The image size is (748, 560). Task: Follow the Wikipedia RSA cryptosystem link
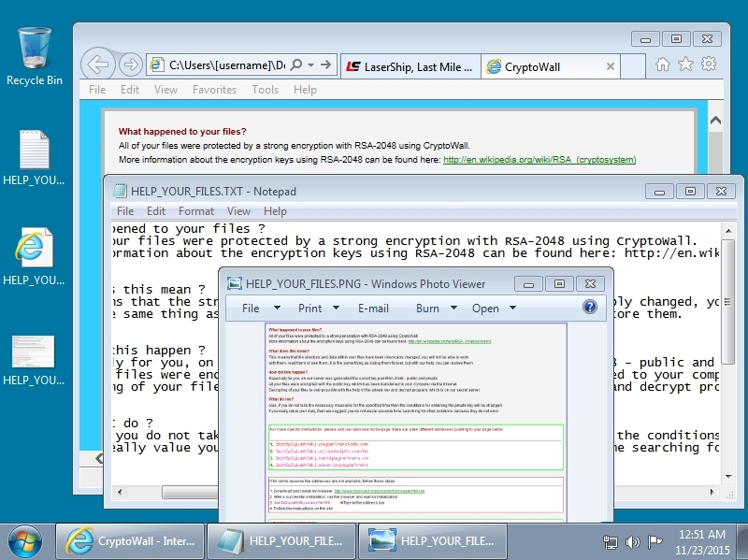(x=539, y=160)
